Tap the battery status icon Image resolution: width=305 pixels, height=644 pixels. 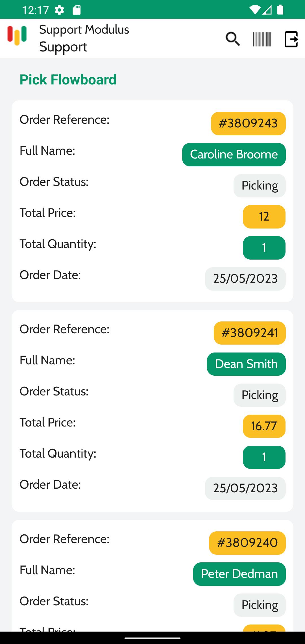coord(280,10)
